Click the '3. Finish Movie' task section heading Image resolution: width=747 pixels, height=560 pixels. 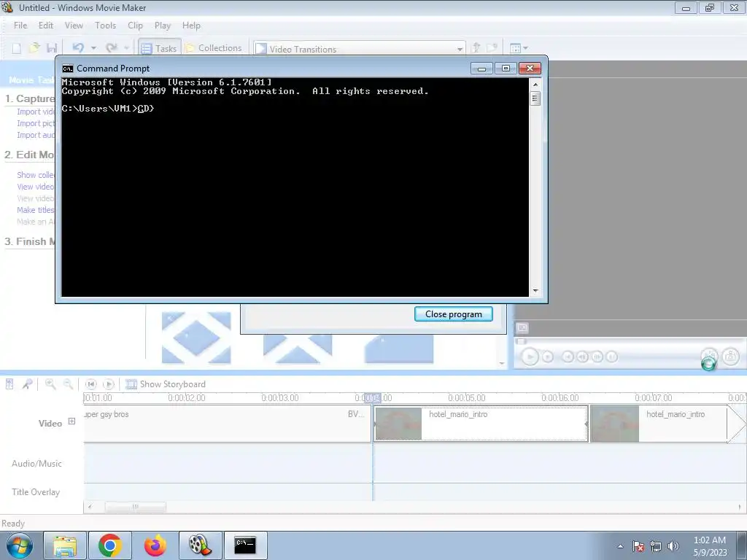pyautogui.click(x=29, y=241)
